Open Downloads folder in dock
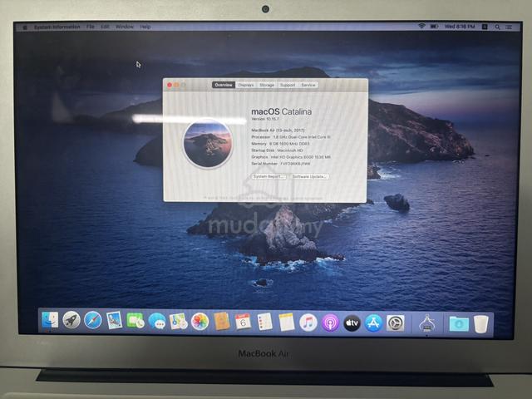 coord(459,324)
